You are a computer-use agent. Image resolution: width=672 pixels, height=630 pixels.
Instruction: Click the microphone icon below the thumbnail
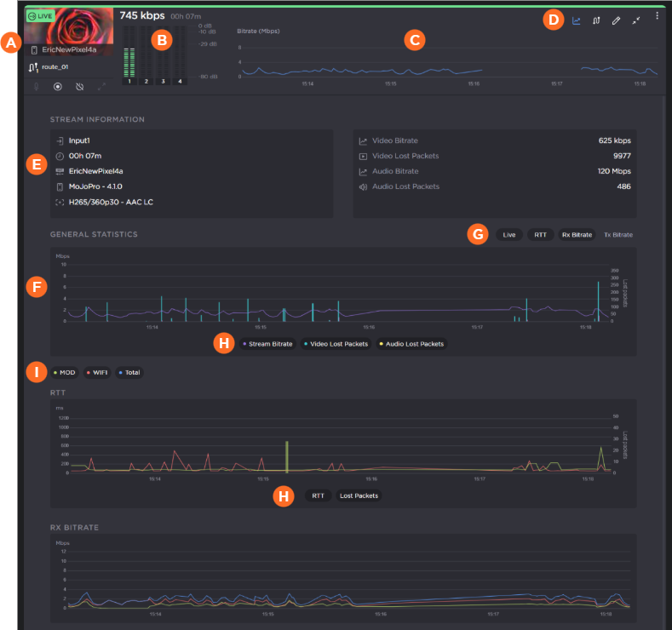(36, 86)
